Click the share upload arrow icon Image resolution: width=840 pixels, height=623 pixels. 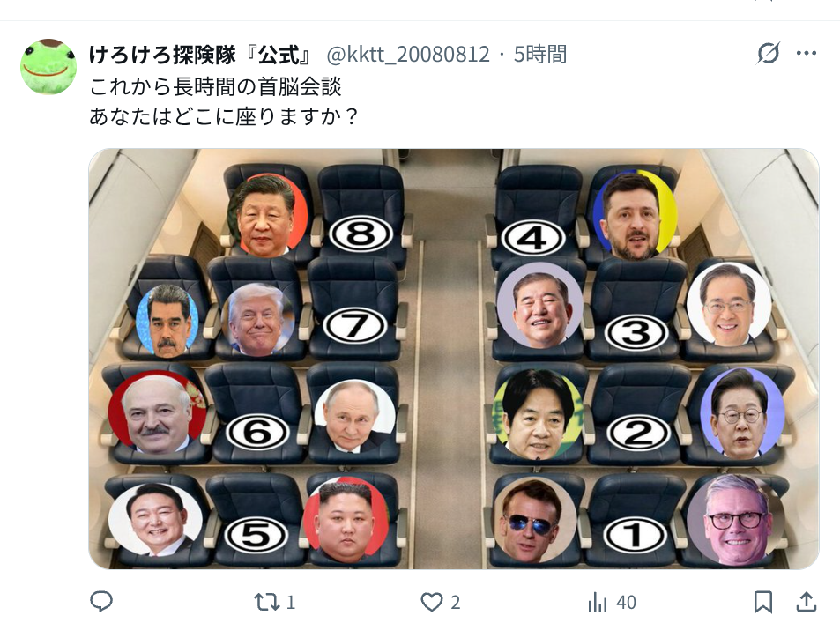[x=807, y=602]
